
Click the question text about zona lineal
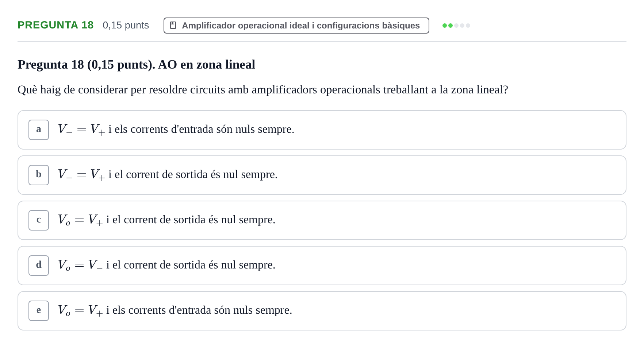click(x=262, y=90)
